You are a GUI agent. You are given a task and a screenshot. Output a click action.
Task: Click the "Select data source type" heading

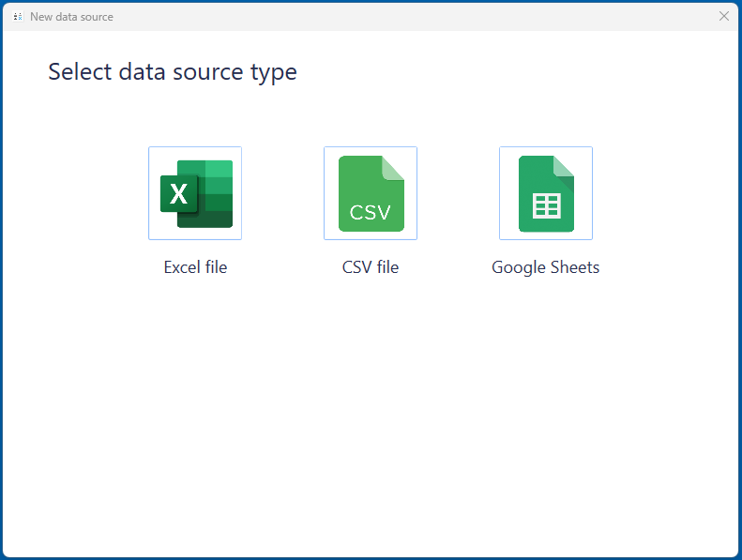click(173, 71)
